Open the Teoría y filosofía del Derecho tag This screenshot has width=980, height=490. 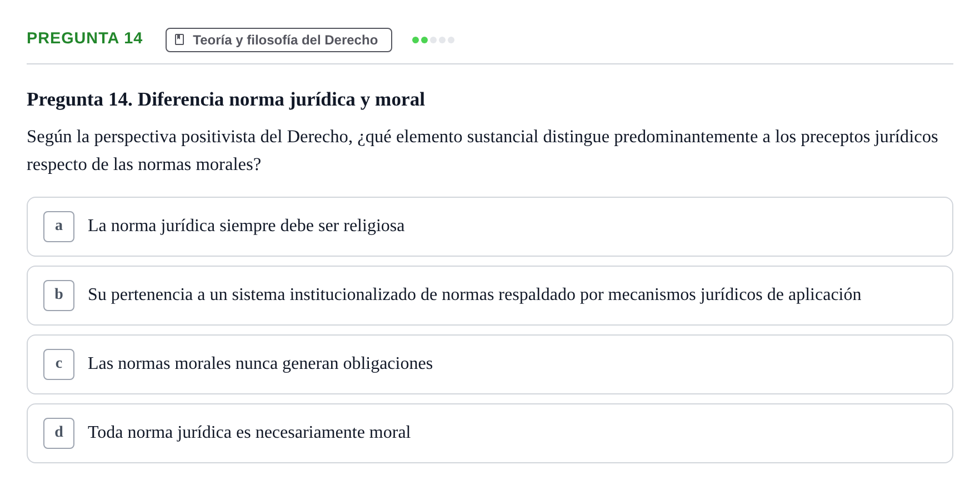(279, 40)
